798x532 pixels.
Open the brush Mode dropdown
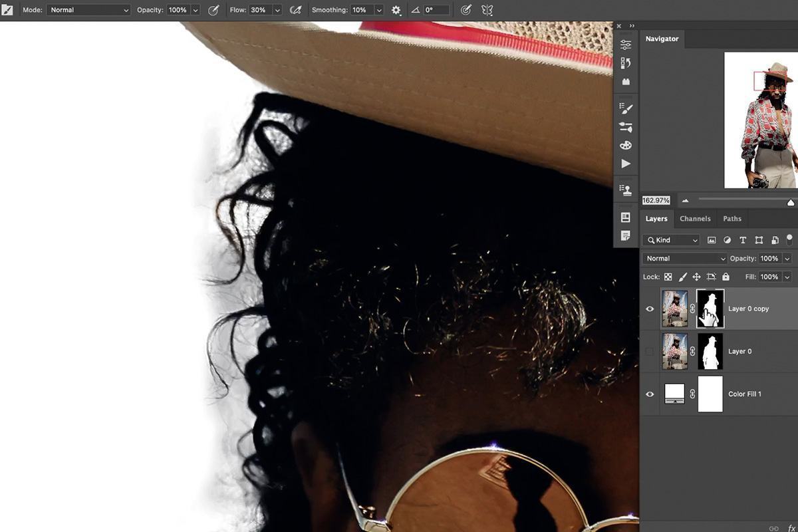[88, 10]
